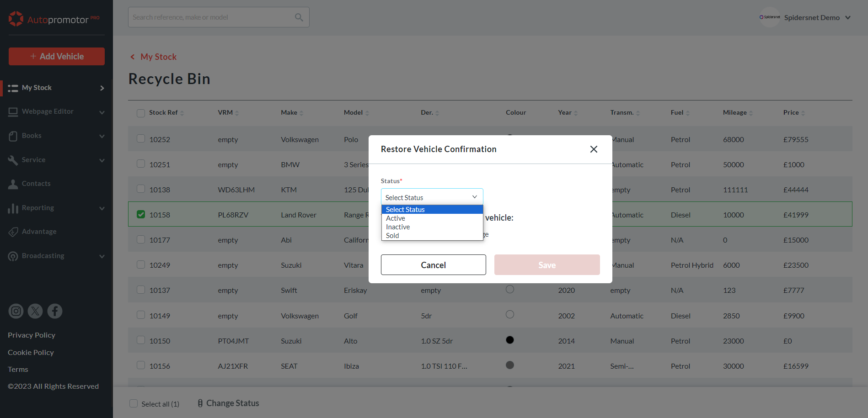Click the Autopromotor logo

pos(54,19)
